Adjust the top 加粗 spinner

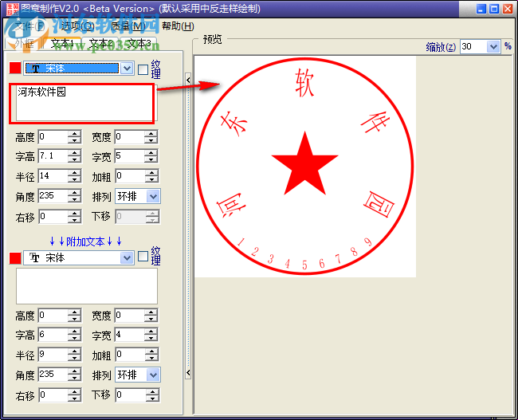pyautogui.click(x=152, y=176)
